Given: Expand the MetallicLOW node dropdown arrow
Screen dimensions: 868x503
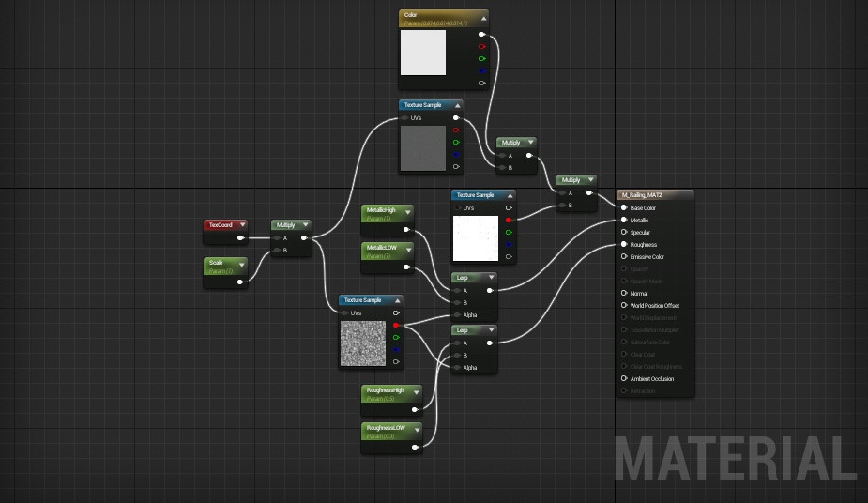Looking at the screenshot, I should click(408, 251).
